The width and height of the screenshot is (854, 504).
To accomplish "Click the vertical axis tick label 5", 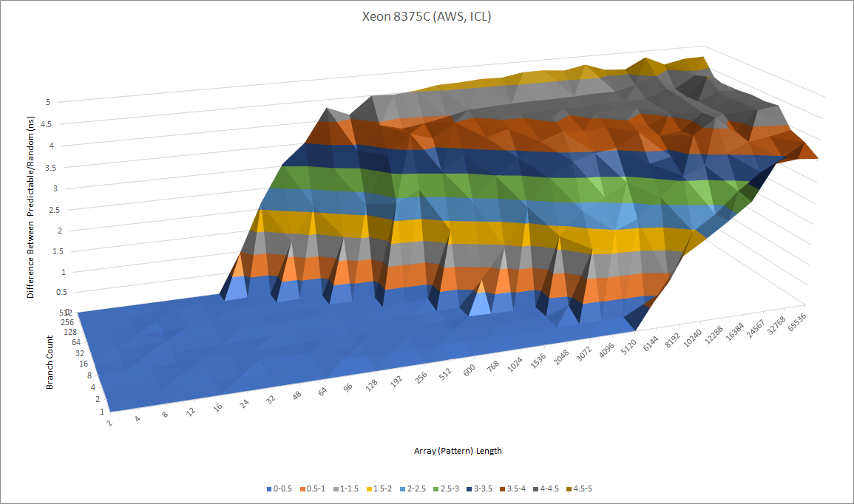I will 48,102.
